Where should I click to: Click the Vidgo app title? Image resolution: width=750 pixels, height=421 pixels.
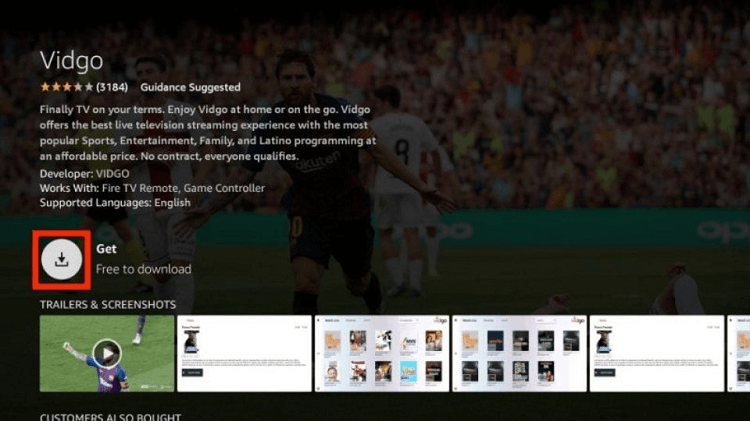(x=71, y=61)
